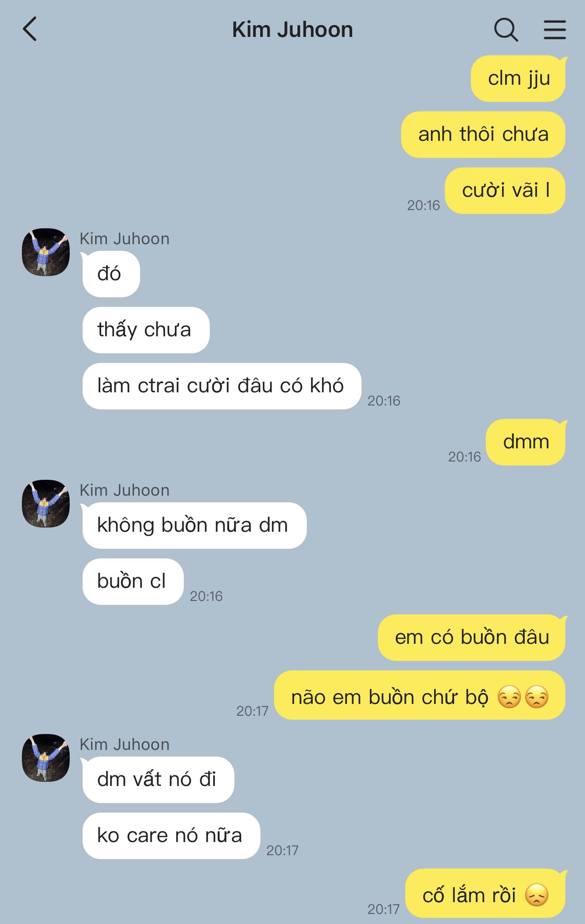
Task: Open the hamburger menu
Action: (555, 30)
